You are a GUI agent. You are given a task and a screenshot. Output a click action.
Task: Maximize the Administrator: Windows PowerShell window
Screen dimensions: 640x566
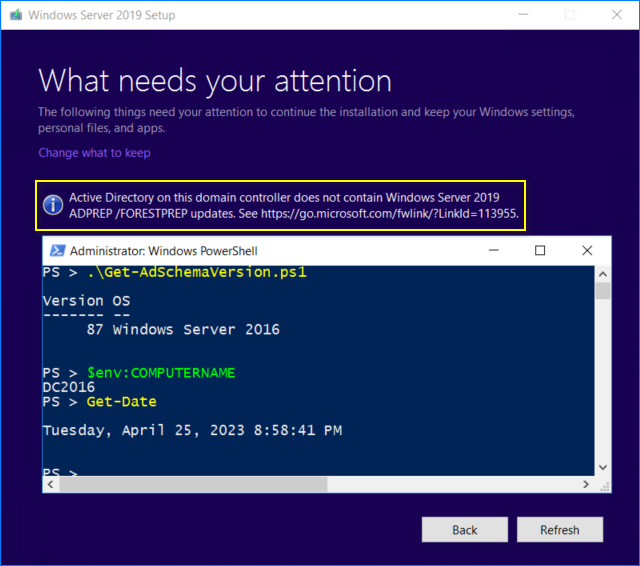tap(540, 250)
